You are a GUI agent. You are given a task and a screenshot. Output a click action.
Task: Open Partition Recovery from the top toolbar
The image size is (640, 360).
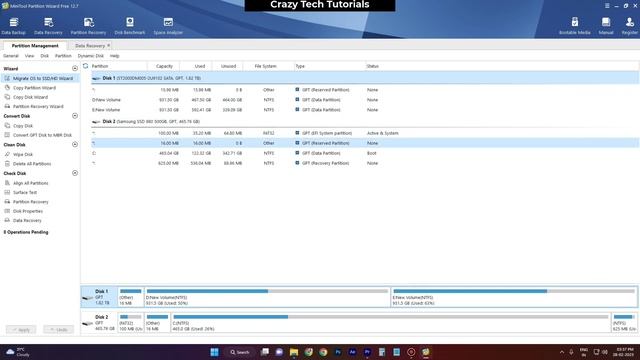[89, 26]
